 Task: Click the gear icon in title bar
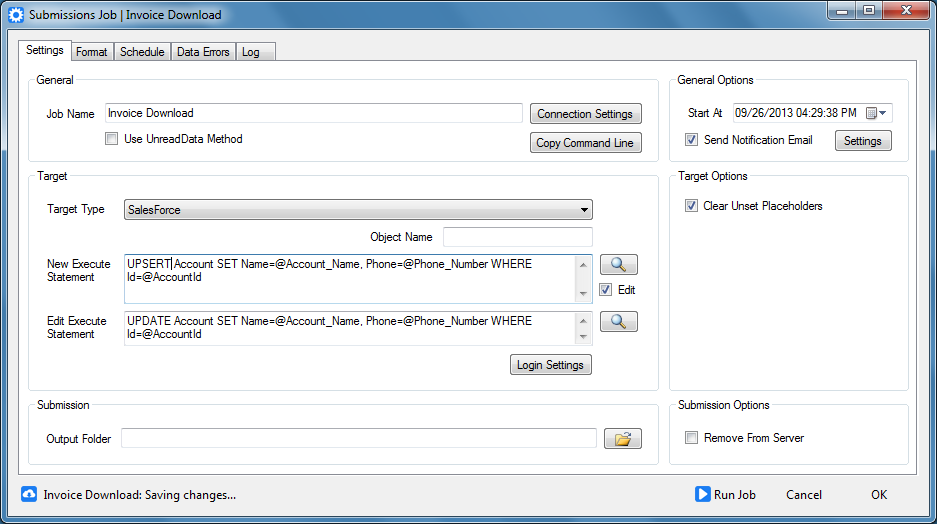click(16, 15)
